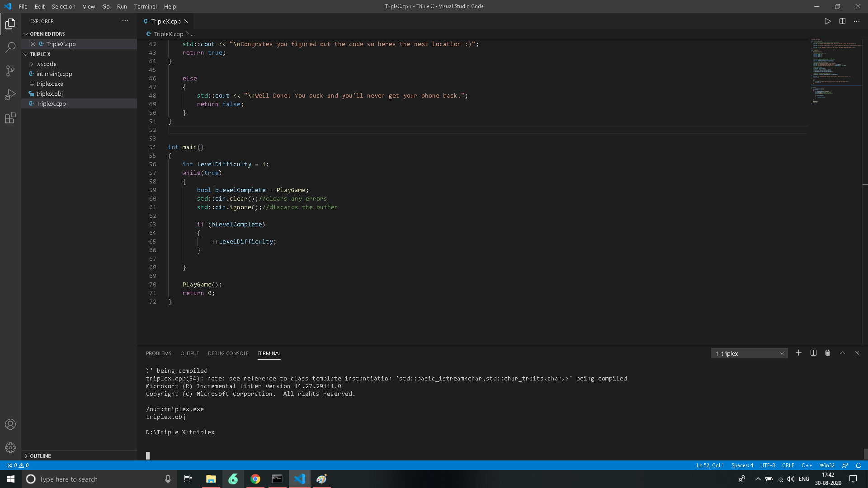Image resolution: width=868 pixels, height=488 pixels.
Task: Kill the active terminal with the trash icon
Action: (x=828, y=353)
